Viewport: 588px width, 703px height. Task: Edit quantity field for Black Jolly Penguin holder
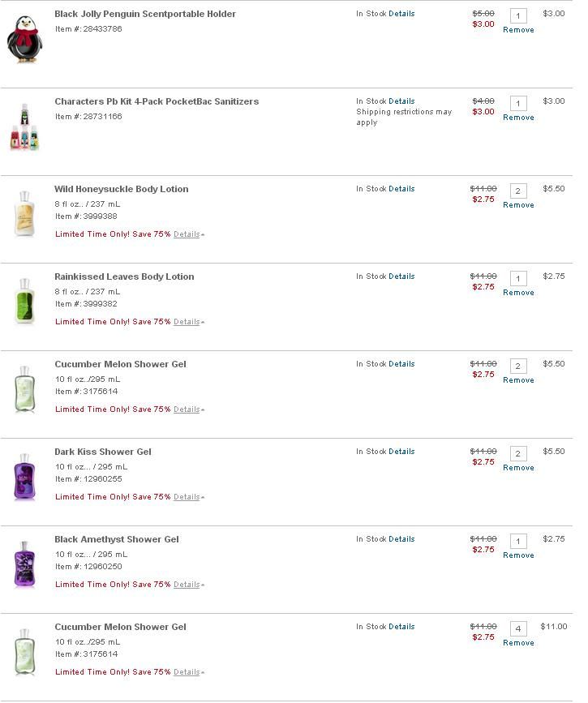pos(518,15)
